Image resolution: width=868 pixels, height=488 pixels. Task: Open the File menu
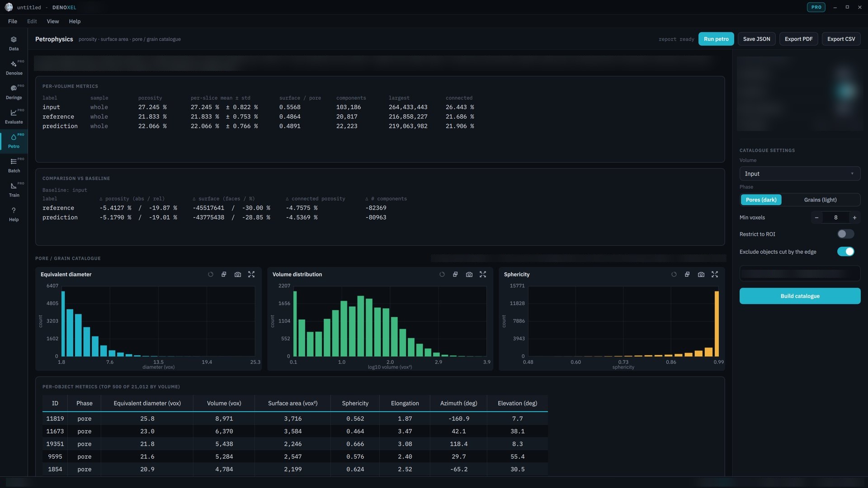click(13, 21)
